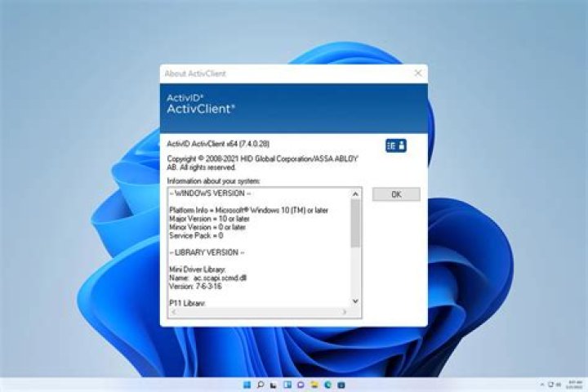
Task: Open the Widgets panel from the taskbar
Action: (287, 385)
